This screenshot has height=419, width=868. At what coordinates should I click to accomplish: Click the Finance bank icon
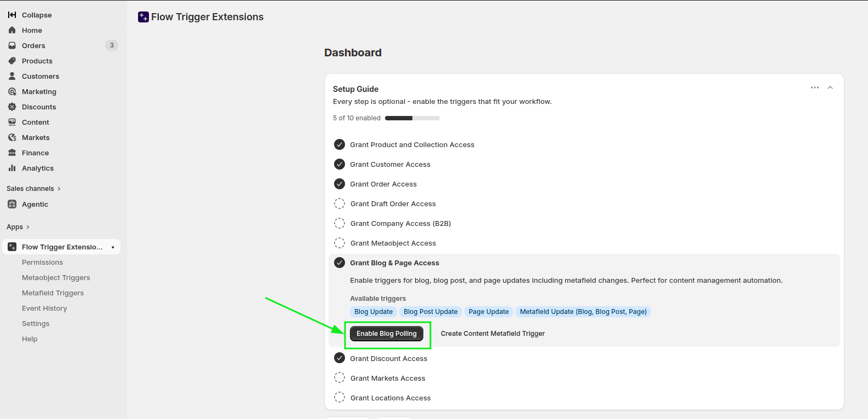12,153
